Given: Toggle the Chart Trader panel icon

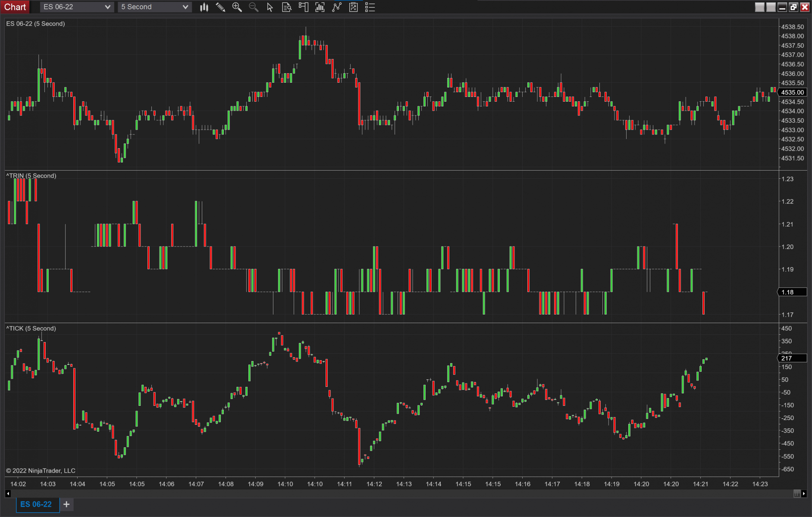Looking at the screenshot, I should tap(304, 7).
